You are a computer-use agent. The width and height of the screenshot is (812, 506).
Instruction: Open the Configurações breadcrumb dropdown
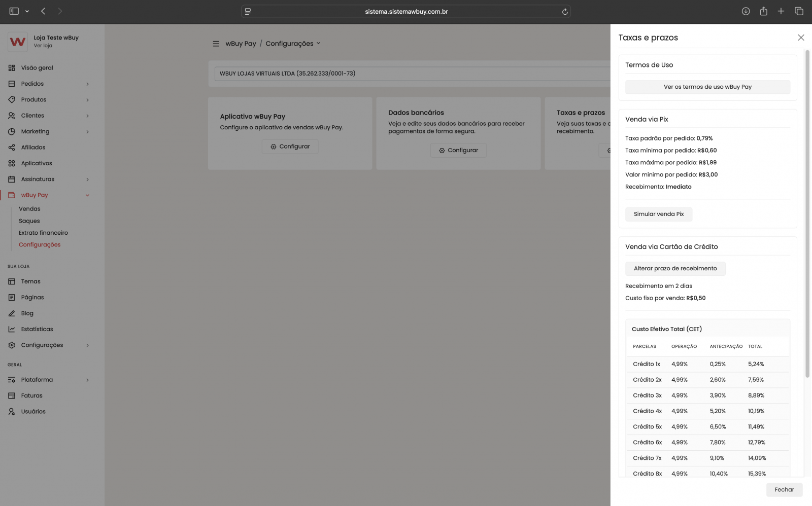(293, 44)
